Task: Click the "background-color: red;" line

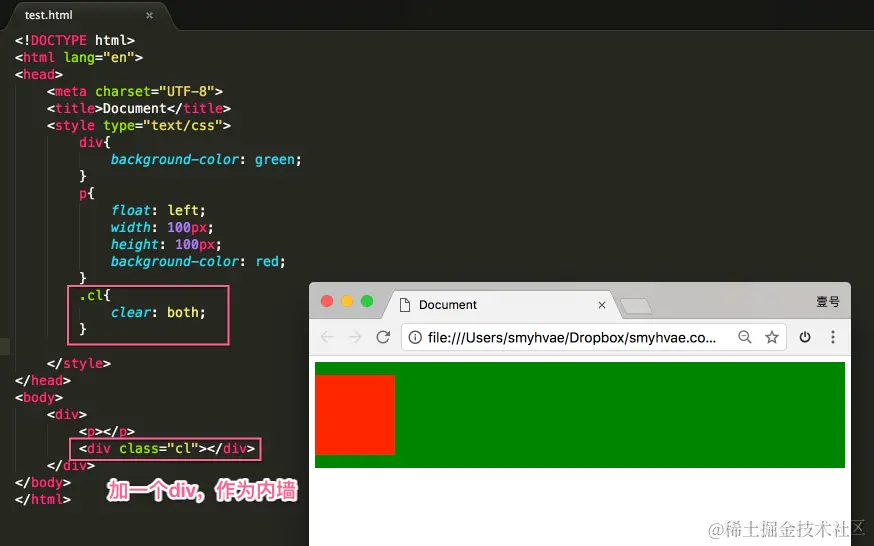Action: point(198,261)
